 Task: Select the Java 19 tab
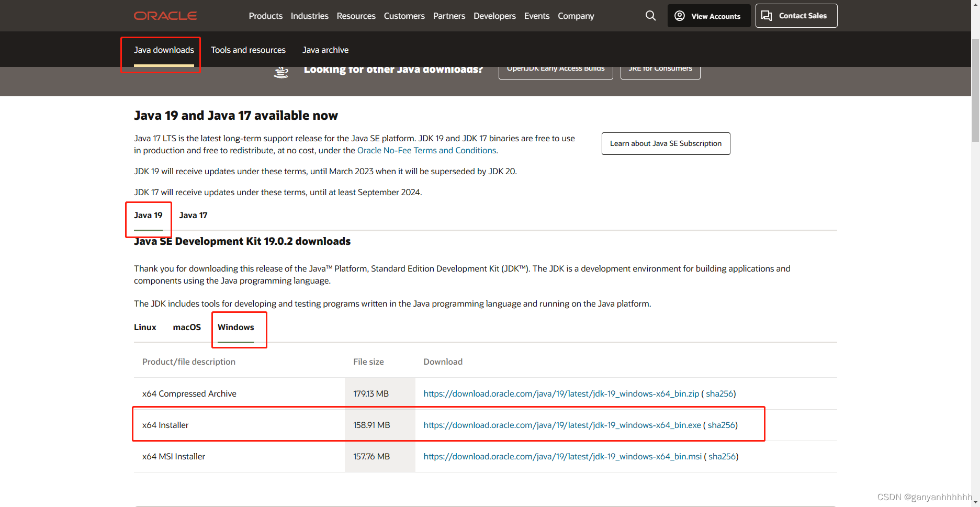(149, 216)
